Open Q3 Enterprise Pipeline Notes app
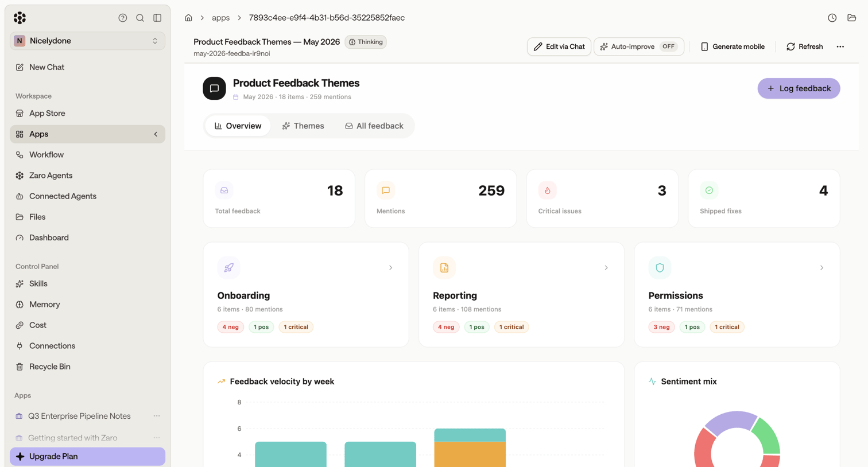The image size is (868, 467). click(x=80, y=416)
